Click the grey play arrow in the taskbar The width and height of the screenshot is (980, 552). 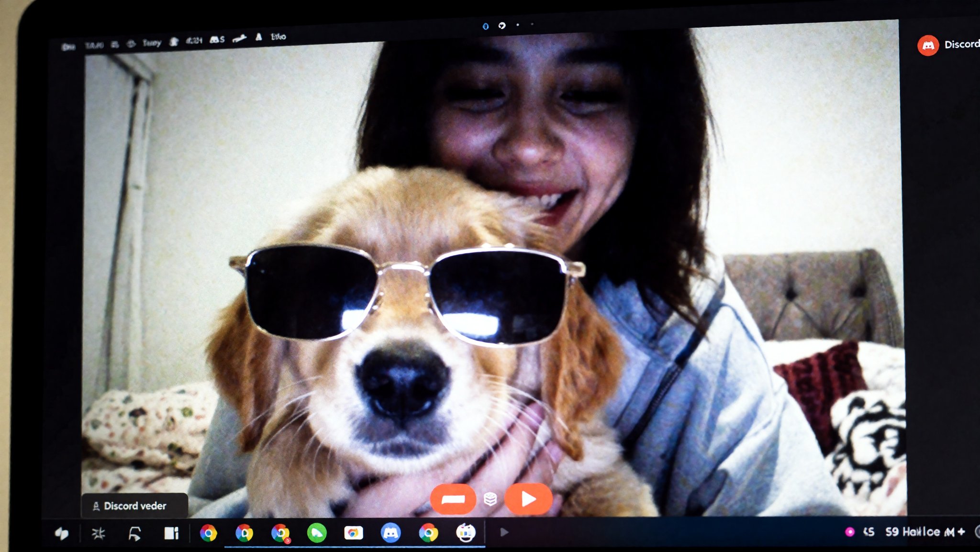(x=504, y=532)
